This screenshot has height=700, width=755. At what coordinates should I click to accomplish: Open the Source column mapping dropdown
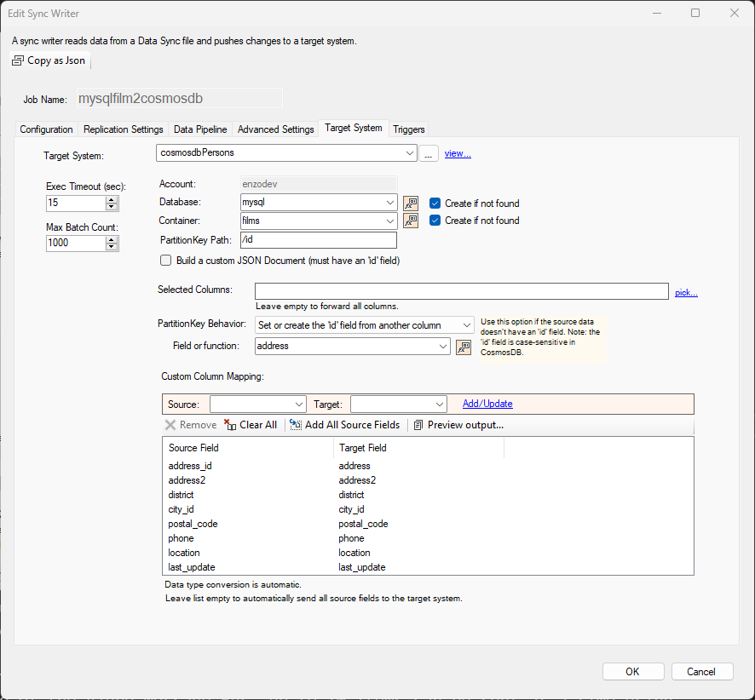coord(298,405)
